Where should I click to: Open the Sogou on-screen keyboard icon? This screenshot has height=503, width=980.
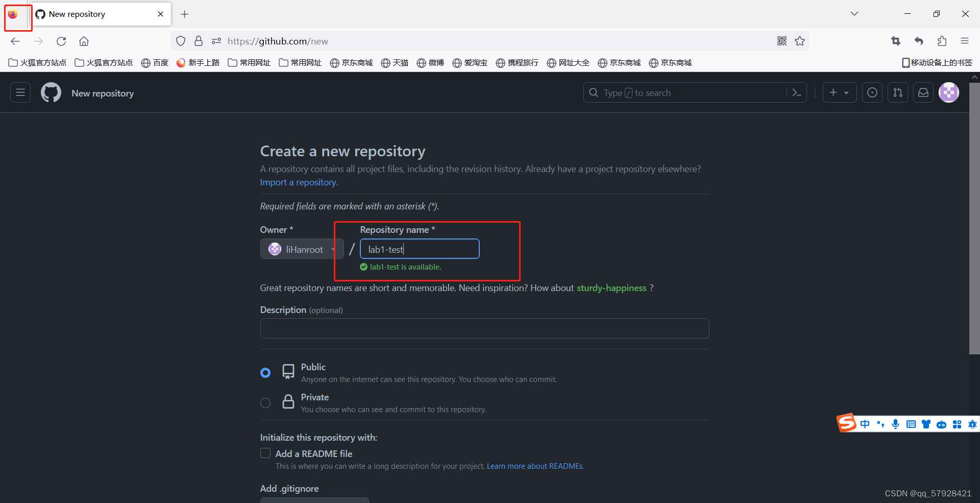tap(911, 424)
